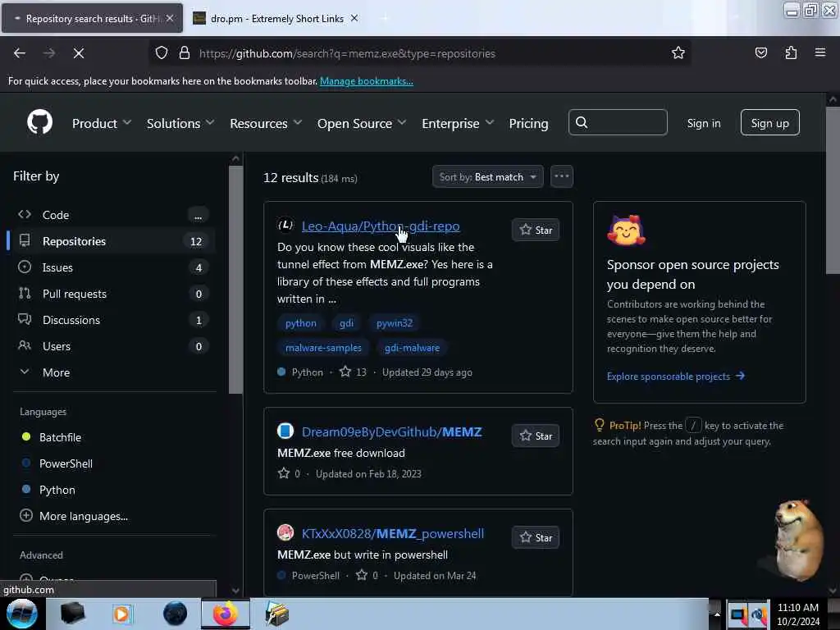
Task: Expand the Open Source menu
Action: [x=362, y=123]
